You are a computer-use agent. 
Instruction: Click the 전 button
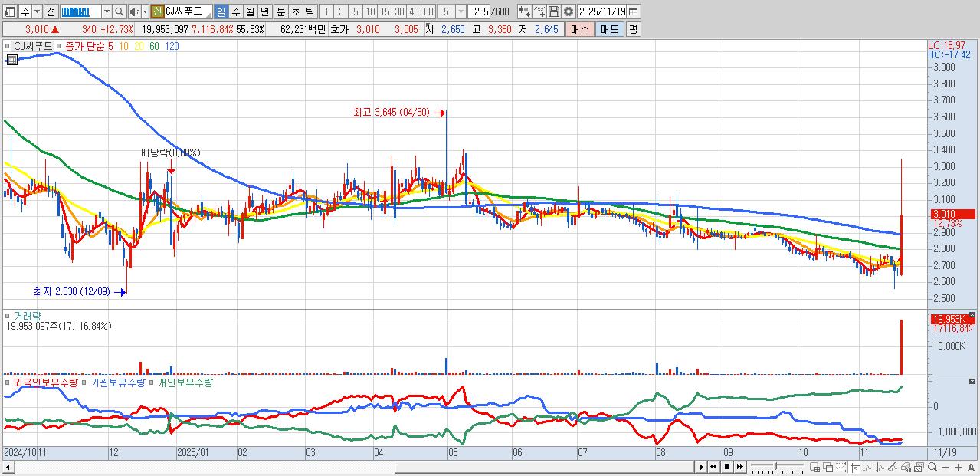(x=51, y=11)
